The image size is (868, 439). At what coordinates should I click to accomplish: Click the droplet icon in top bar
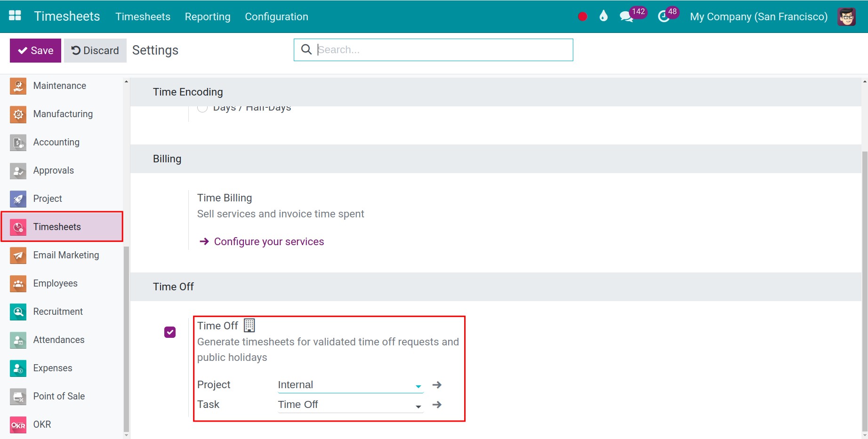point(603,16)
